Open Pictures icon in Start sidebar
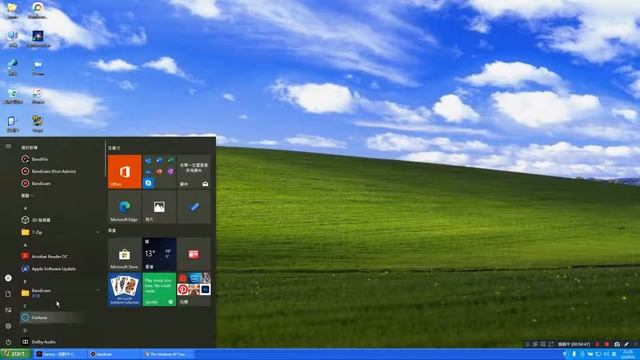The width and height of the screenshot is (640, 360). pyautogui.click(x=8, y=310)
